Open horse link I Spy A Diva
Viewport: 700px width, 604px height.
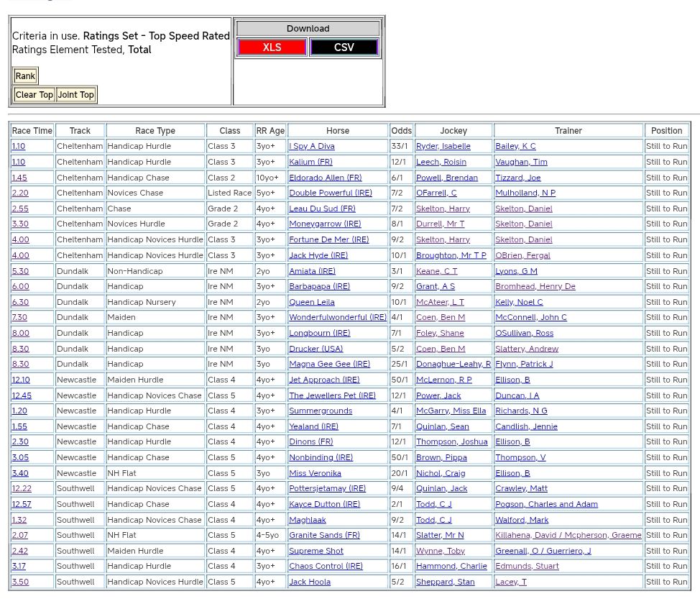[x=311, y=147]
